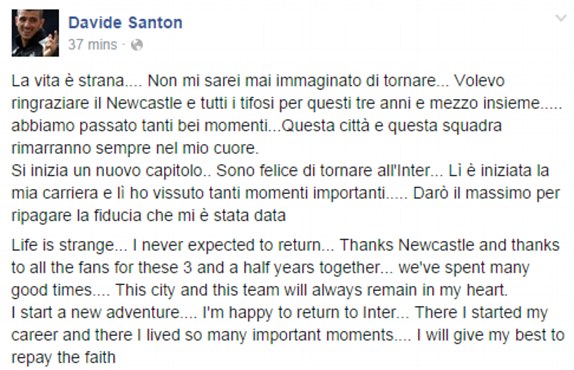Click the line "ripagare la fiducia che mi è stata data"
This screenshot has height=370, width=574.
(x=149, y=216)
